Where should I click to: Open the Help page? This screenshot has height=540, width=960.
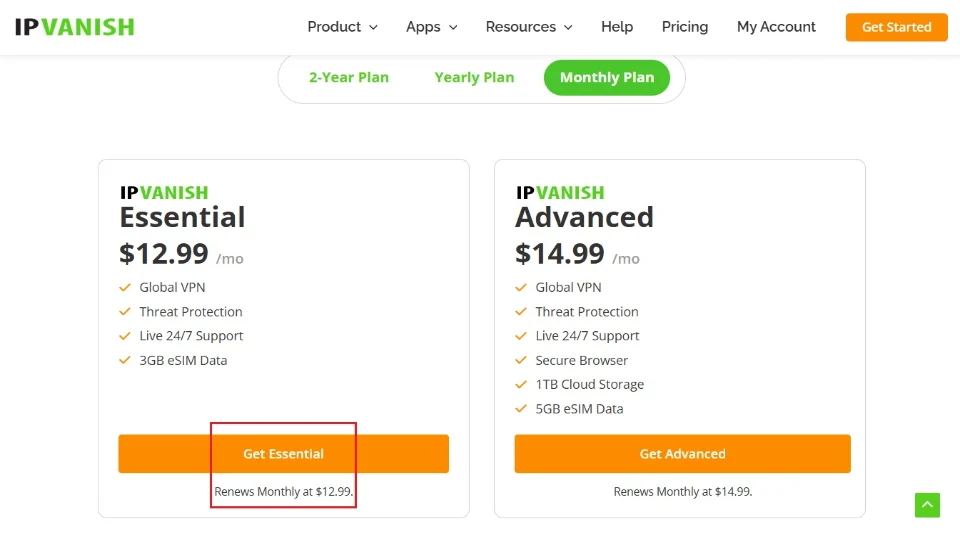[x=617, y=27]
